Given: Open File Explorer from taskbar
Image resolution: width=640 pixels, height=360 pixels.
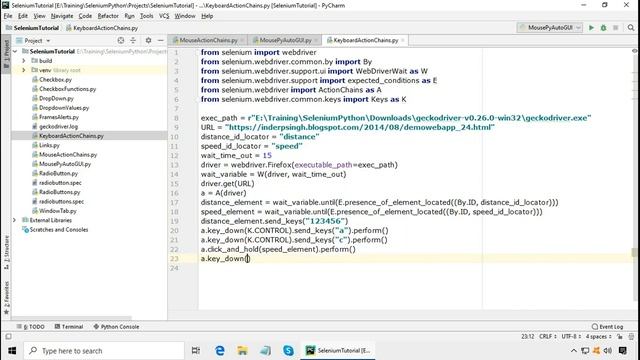Looking at the screenshot, I should (242, 351).
